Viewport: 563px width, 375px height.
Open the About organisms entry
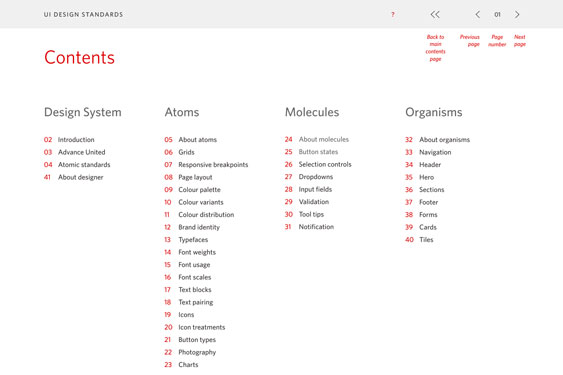(x=437, y=139)
